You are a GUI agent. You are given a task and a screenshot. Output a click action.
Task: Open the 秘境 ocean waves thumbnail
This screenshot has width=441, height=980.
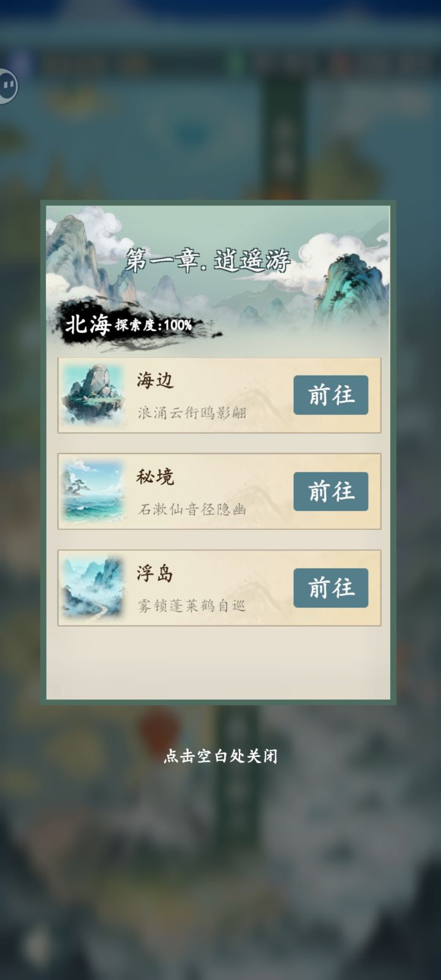pos(93,491)
